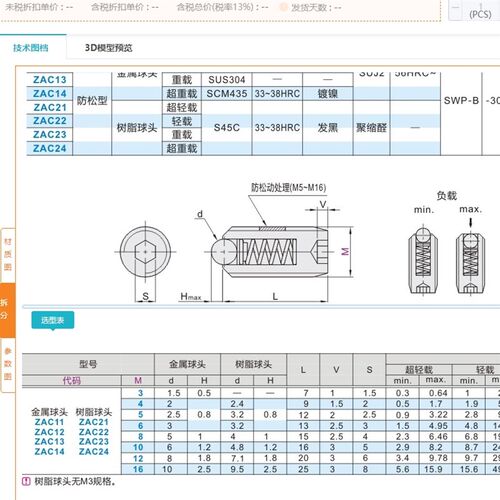Click M value 10 in selection table
The width and height of the screenshot is (500, 500).
click(x=138, y=447)
